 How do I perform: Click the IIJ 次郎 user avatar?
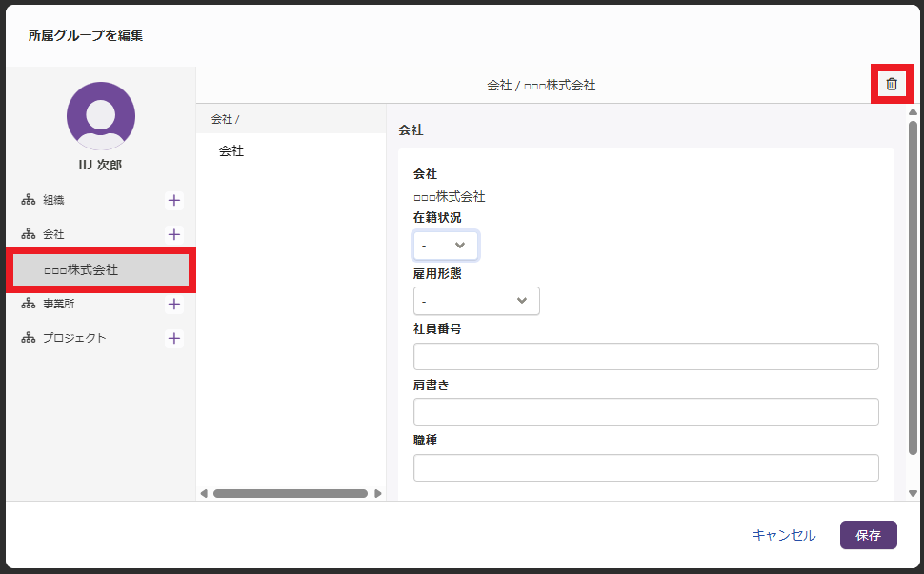101,116
